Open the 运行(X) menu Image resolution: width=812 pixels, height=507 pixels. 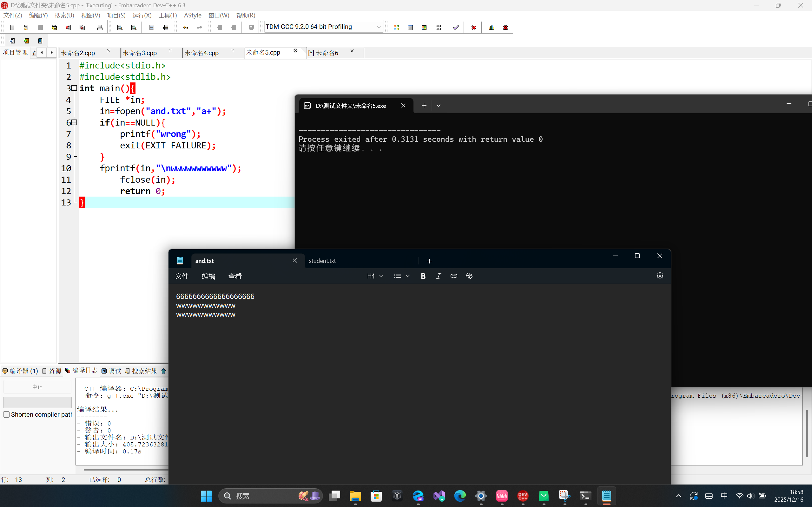click(142, 16)
